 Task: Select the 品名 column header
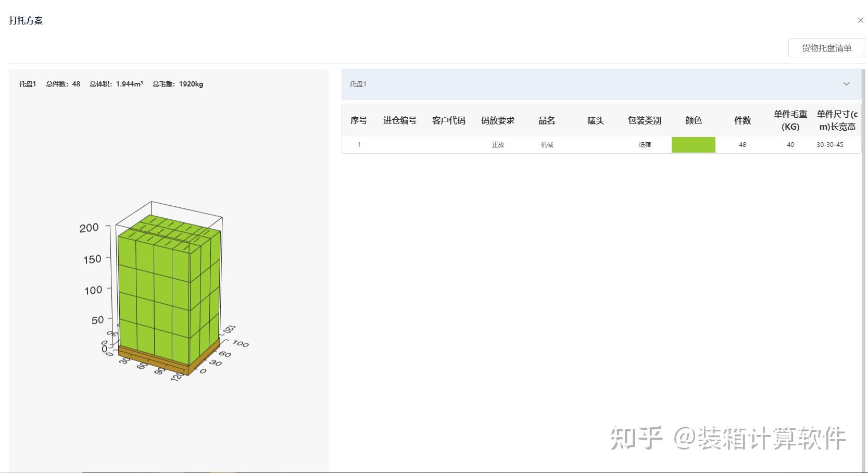546,120
